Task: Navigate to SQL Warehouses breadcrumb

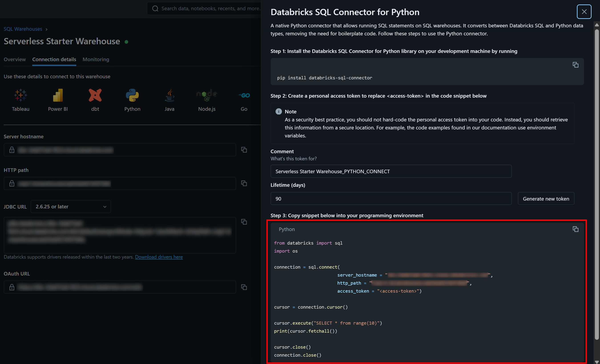Action: pos(23,29)
